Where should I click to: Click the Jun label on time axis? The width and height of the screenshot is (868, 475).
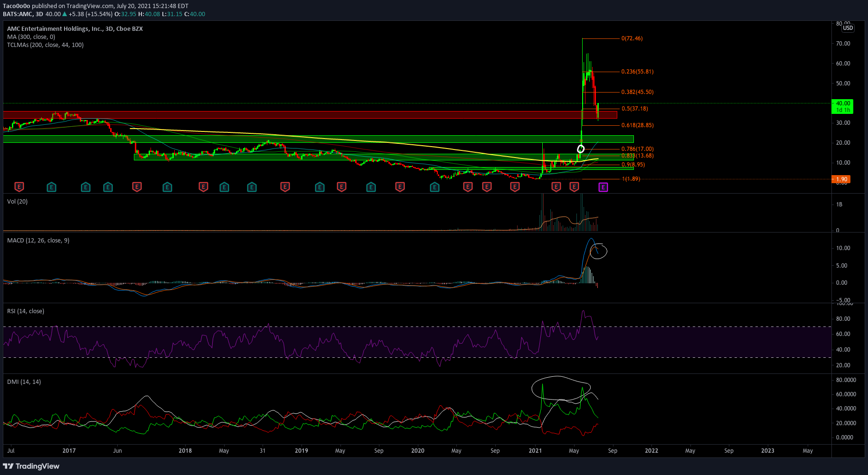(117, 451)
